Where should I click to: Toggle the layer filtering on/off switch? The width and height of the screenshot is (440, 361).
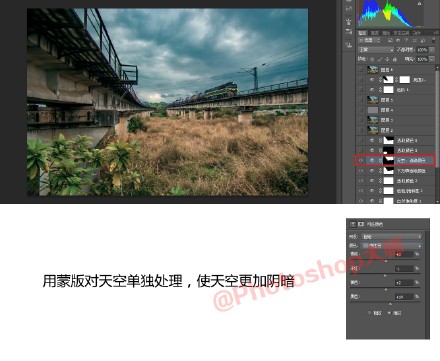click(x=434, y=40)
